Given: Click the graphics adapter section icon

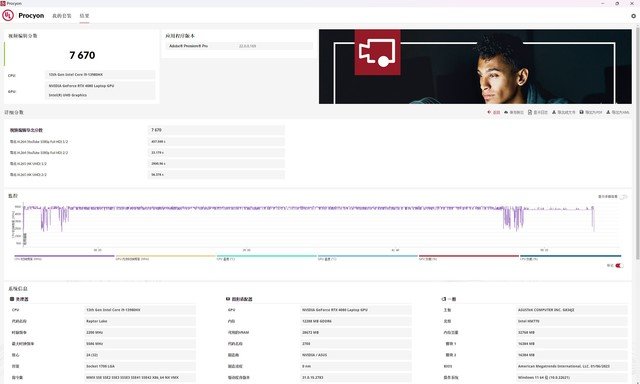Looking at the screenshot, I should tap(228, 299).
